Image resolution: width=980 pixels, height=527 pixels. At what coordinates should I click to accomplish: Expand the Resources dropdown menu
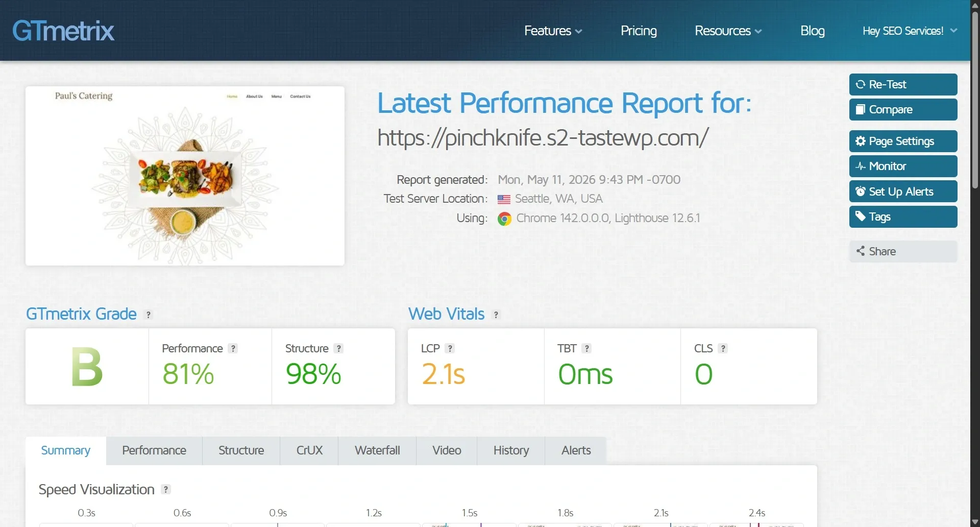pyautogui.click(x=728, y=31)
